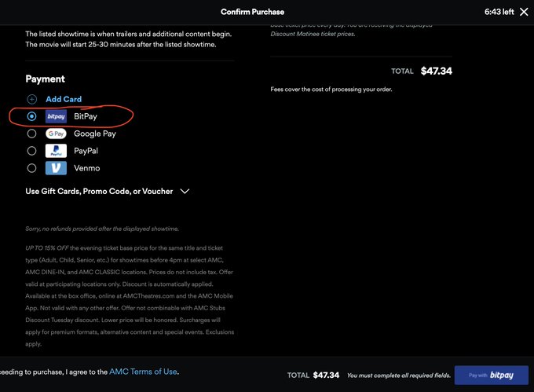534x392 pixels.
Task: Click the Venmo logo icon
Action: (56, 168)
